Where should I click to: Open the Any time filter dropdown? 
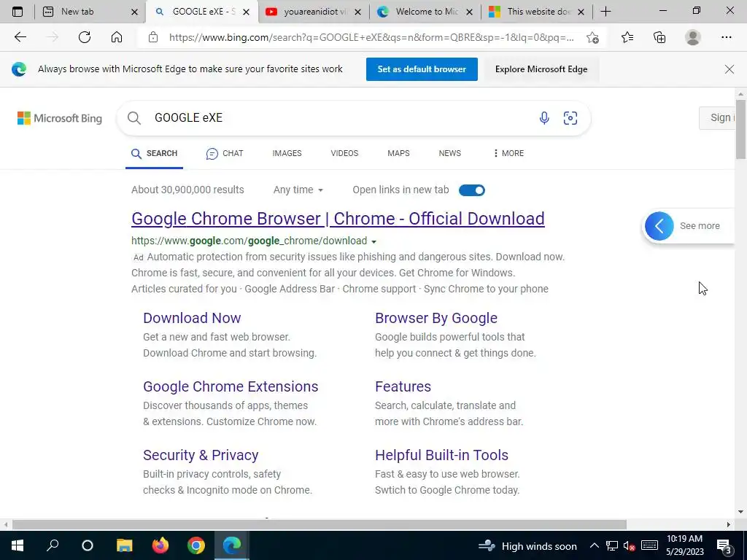pos(298,190)
